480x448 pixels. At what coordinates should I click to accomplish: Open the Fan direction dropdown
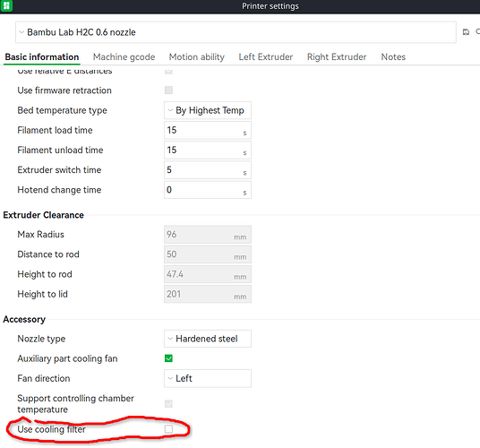pyautogui.click(x=208, y=378)
